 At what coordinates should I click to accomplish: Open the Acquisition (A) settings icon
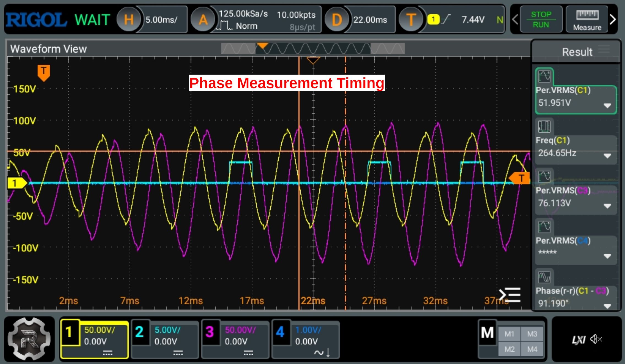(x=203, y=20)
